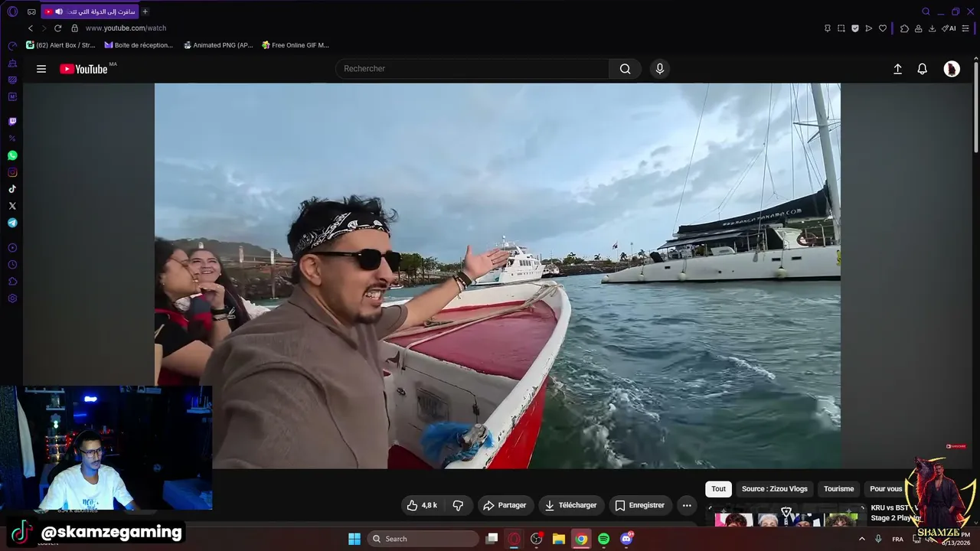Select the Tout filter chip
This screenshot has width=980, height=551.
point(718,489)
